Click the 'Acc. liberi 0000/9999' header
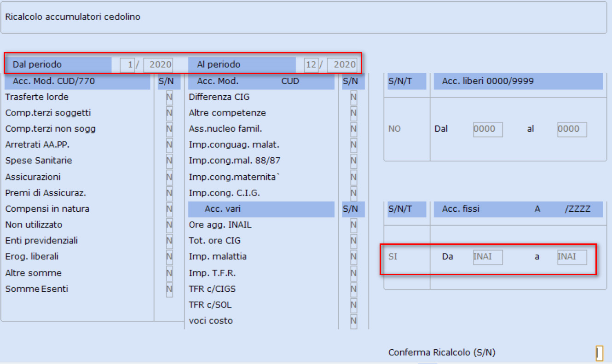 pyautogui.click(x=518, y=81)
